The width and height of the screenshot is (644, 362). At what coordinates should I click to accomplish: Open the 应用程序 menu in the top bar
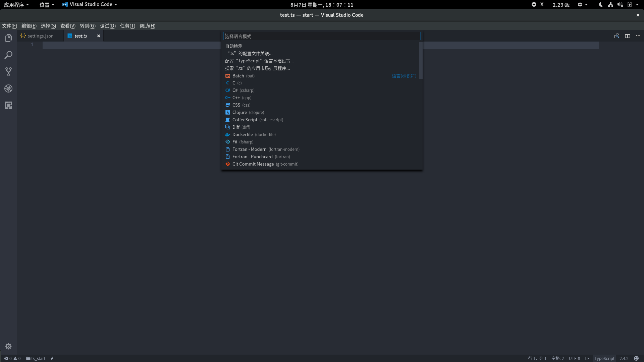(16, 5)
